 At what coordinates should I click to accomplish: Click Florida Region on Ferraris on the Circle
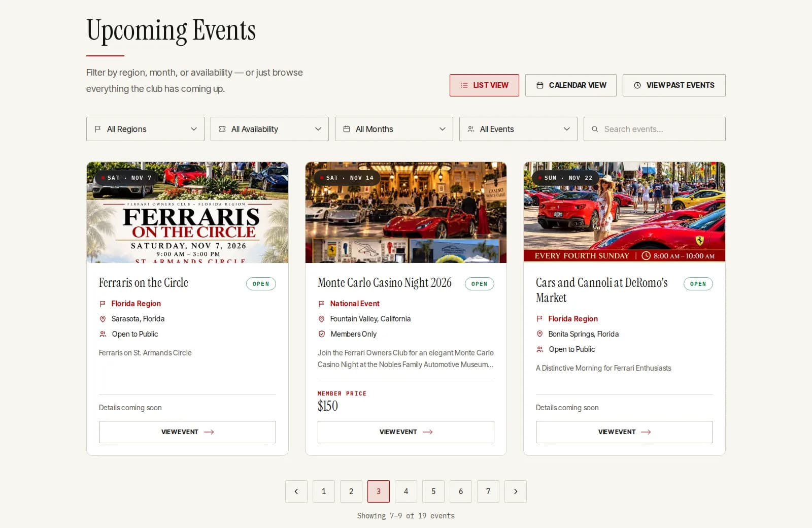click(x=136, y=304)
